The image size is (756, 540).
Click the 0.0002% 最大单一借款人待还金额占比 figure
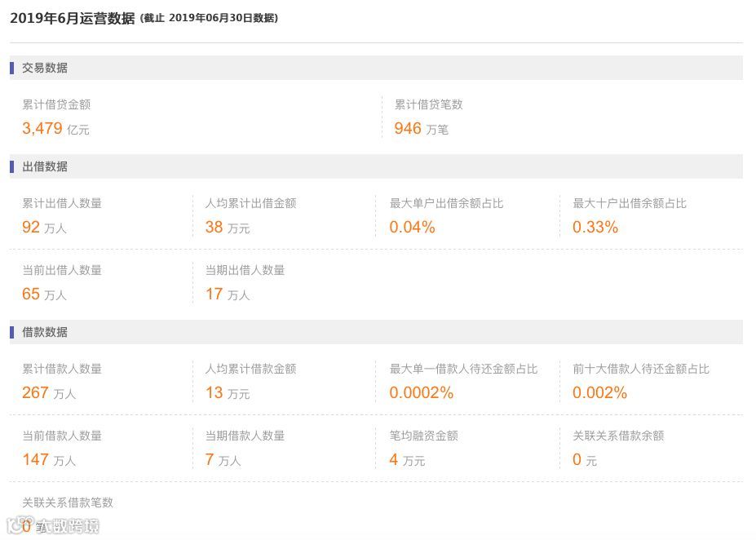pos(421,393)
